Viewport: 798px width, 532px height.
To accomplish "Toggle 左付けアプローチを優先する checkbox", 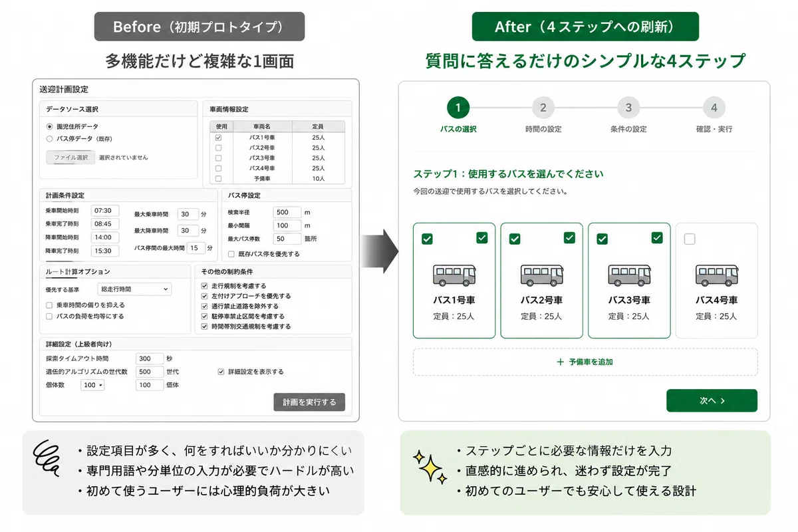I will (205, 296).
